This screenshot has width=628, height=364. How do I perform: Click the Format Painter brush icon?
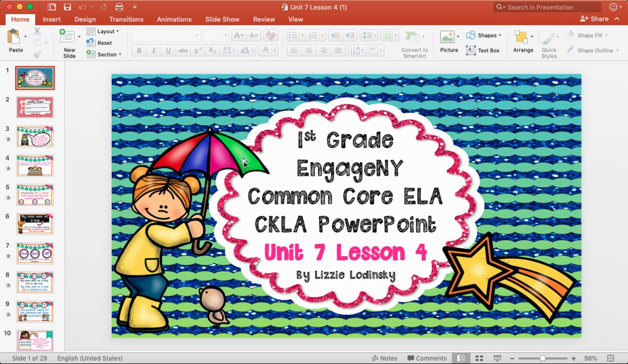[37, 55]
